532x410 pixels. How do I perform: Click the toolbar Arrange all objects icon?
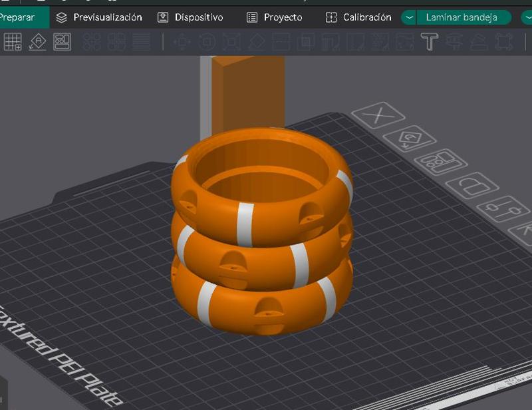62,42
